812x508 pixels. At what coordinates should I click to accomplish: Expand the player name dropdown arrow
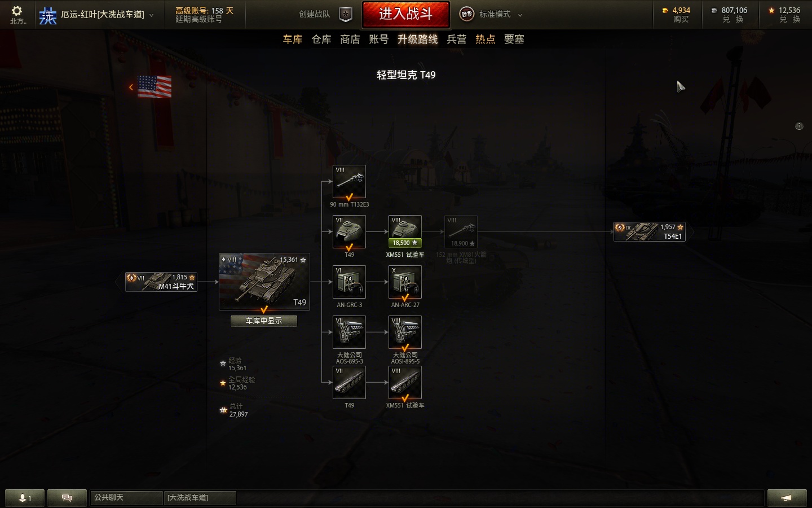pos(151,16)
